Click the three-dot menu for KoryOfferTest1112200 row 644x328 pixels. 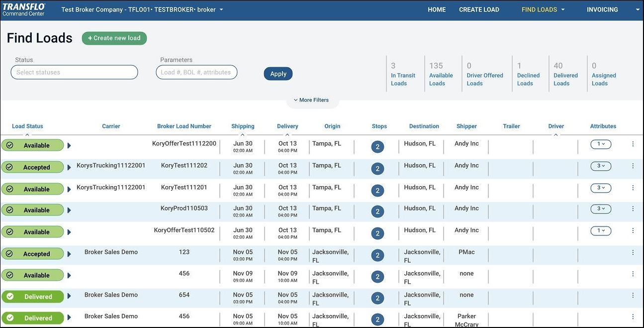point(633,144)
